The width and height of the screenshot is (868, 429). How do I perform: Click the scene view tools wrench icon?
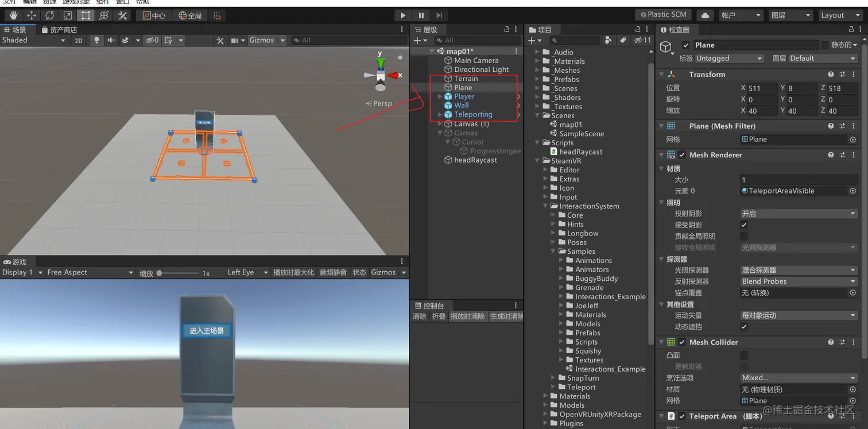point(220,40)
